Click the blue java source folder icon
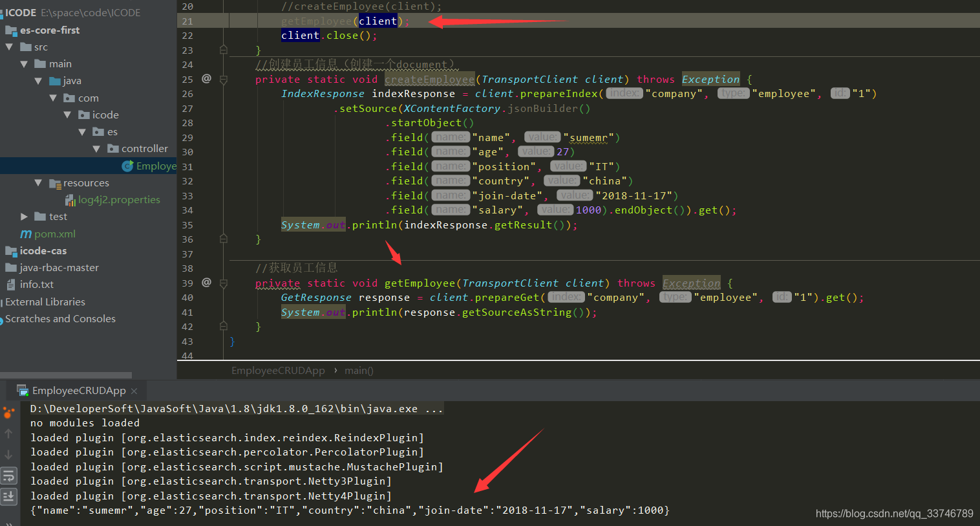This screenshot has height=526, width=980. click(x=55, y=81)
